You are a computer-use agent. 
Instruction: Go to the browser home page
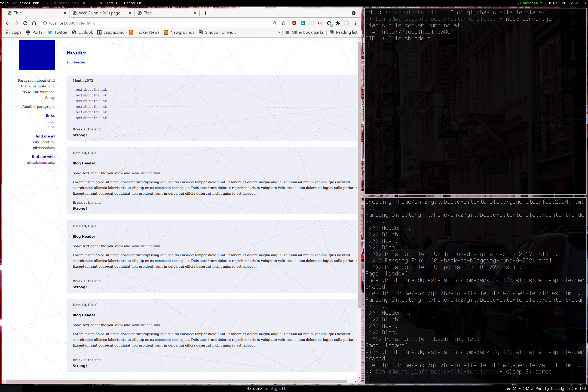[34, 23]
